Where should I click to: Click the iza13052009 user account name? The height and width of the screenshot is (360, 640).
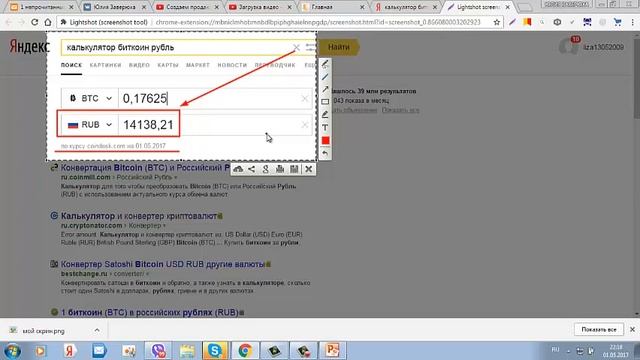point(603,47)
